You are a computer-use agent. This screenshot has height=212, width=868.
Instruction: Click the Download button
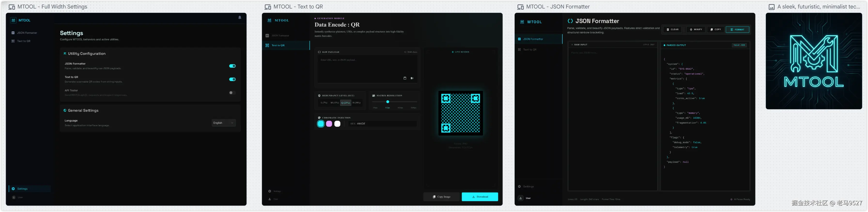click(480, 197)
